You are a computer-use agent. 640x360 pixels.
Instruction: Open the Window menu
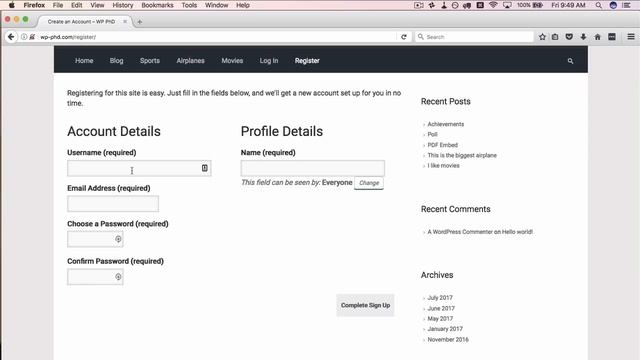(x=216, y=5)
